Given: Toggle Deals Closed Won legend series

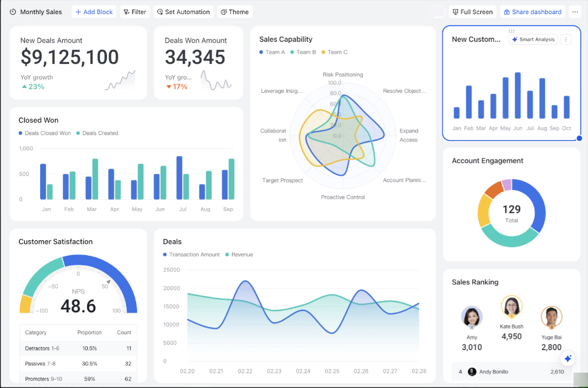Looking at the screenshot, I should click(45, 133).
